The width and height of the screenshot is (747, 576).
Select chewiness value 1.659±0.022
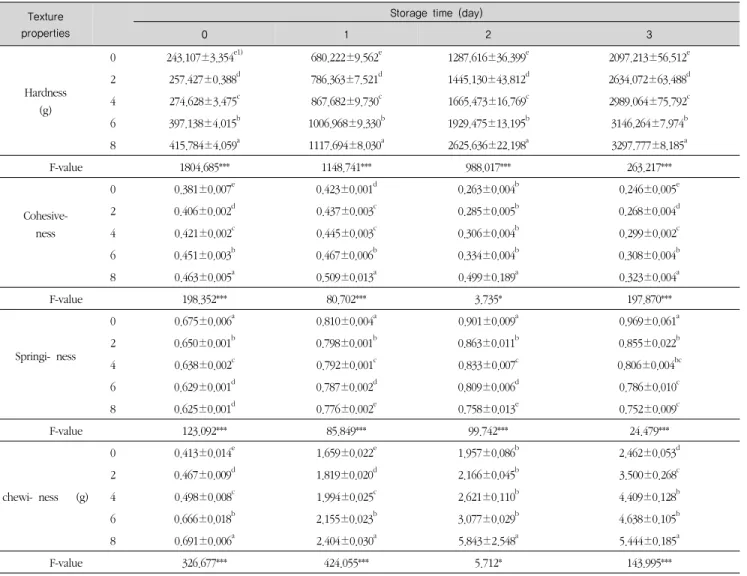(346, 453)
